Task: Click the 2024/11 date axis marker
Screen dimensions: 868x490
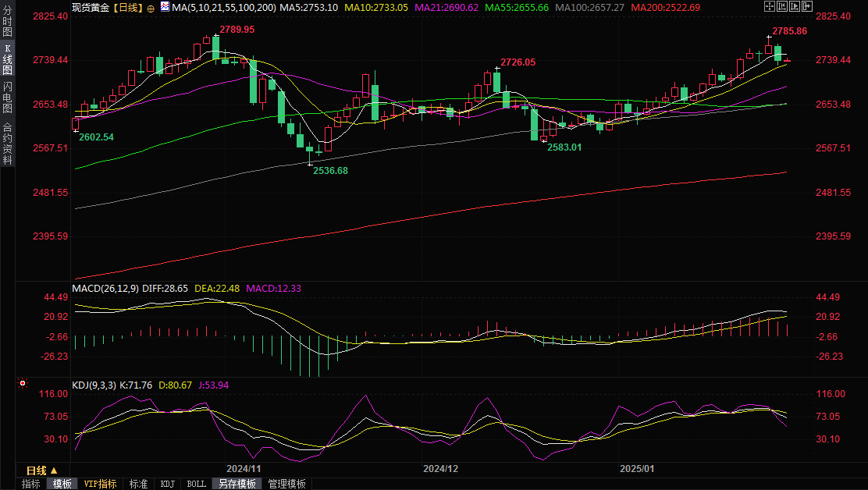Action: [x=244, y=468]
